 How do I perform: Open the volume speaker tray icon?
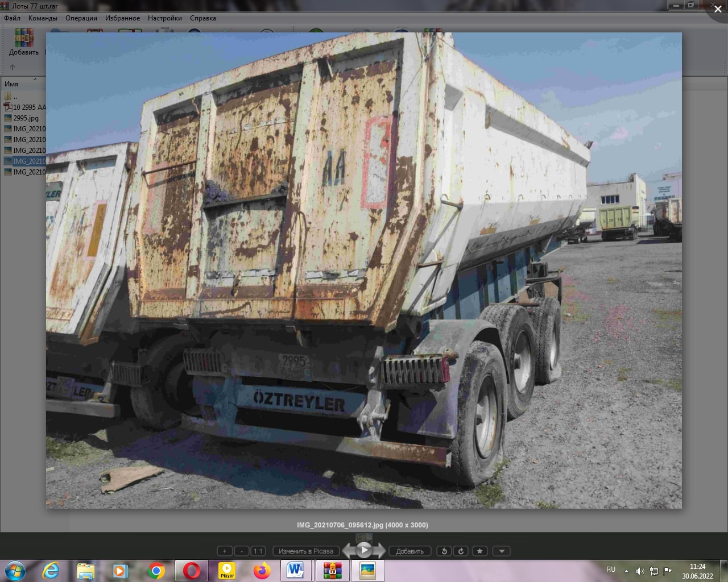[640, 571]
